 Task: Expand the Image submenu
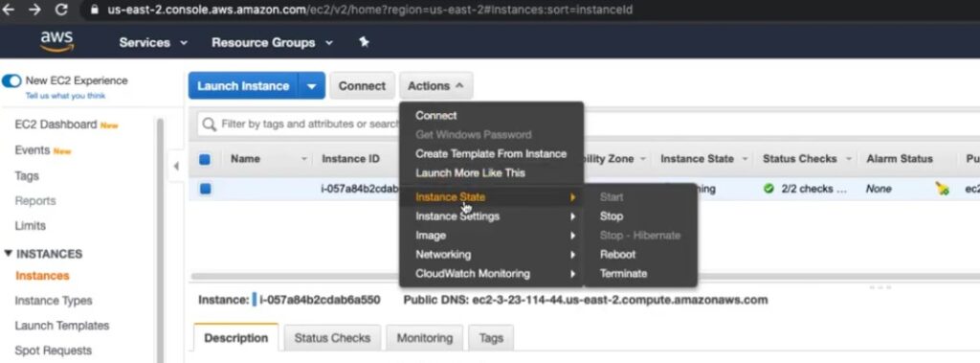pos(491,236)
